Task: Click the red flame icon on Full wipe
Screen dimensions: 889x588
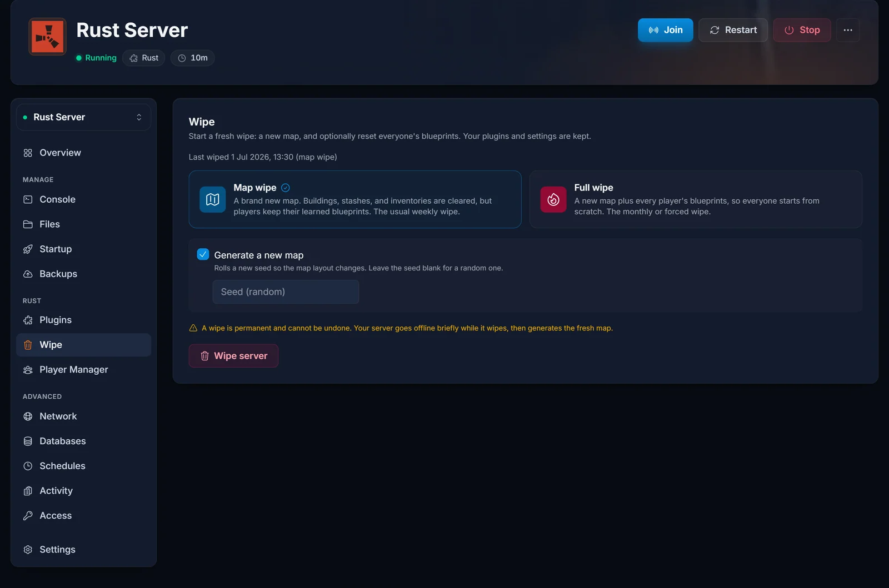Action: (553, 199)
